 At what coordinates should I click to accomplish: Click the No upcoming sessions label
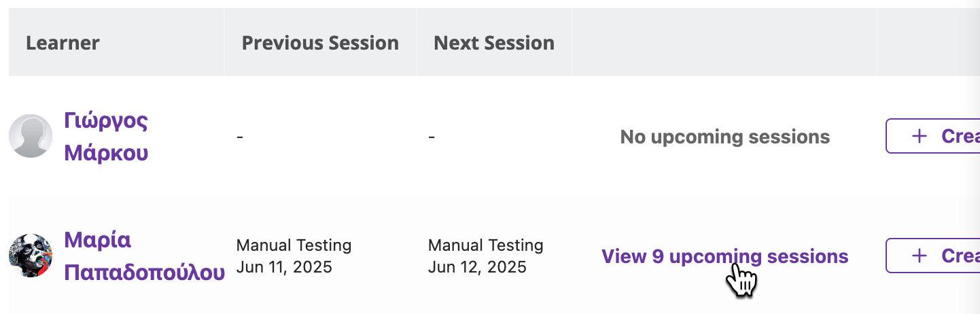725,137
